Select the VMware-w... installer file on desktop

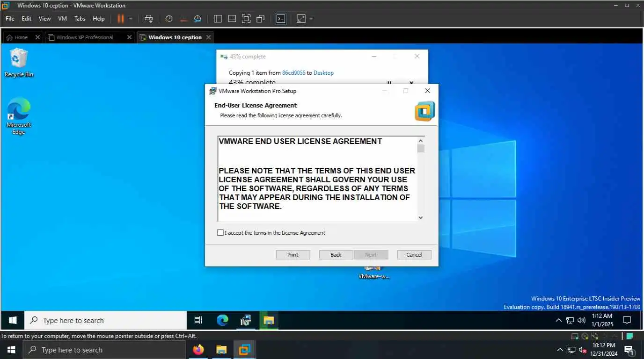374,273
